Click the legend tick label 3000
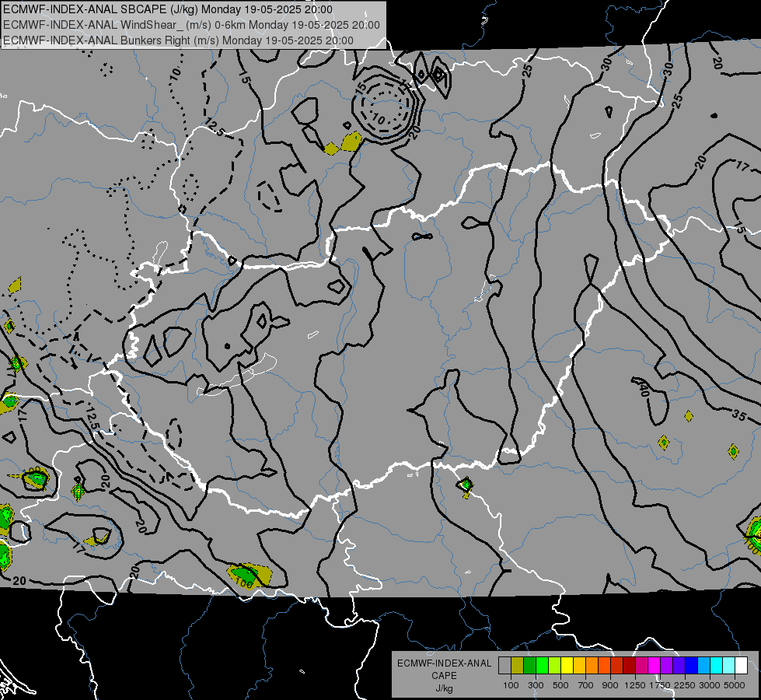761x700 pixels. 710,685
